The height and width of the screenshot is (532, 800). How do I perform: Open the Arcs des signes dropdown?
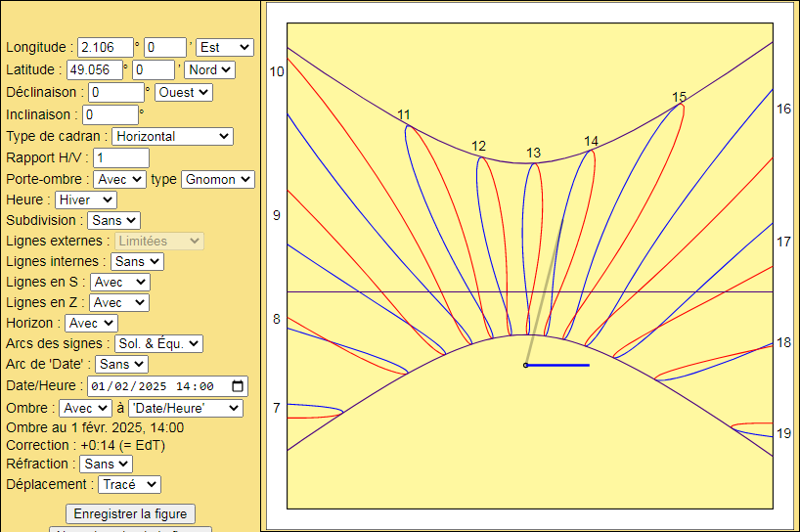pos(158,343)
